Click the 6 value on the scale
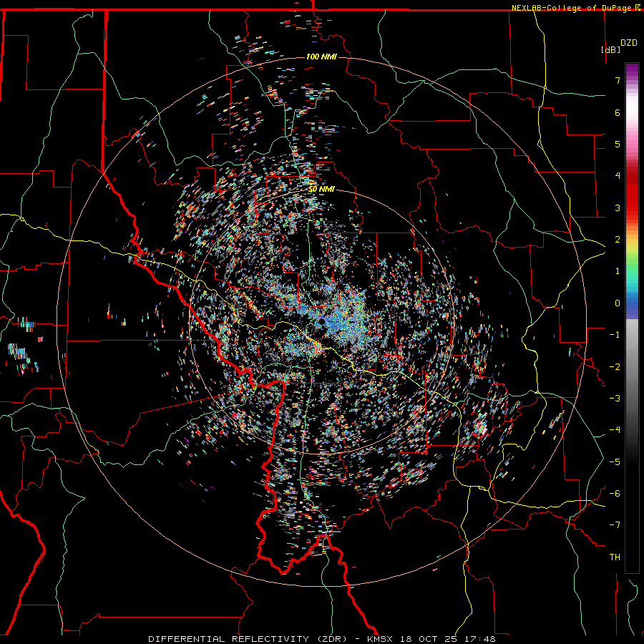The image size is (644, 644). pyautogui.click(x=618, y=112)
